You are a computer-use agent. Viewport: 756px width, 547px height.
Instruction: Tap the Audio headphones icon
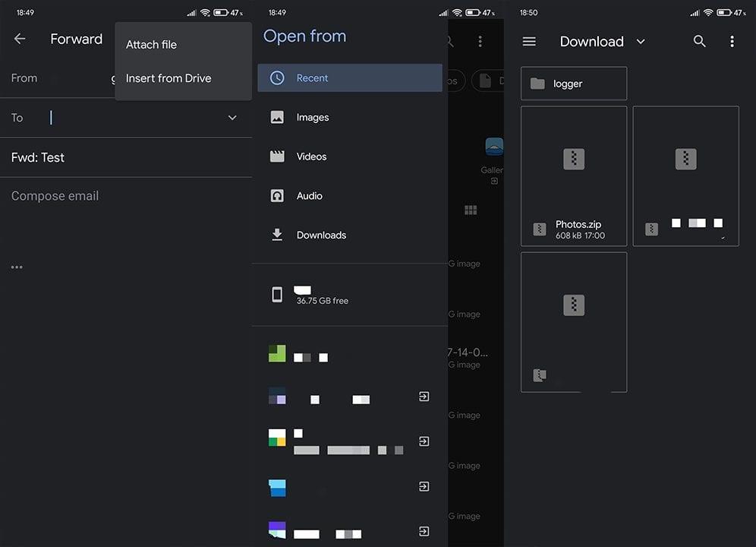[x=277, y=195]
